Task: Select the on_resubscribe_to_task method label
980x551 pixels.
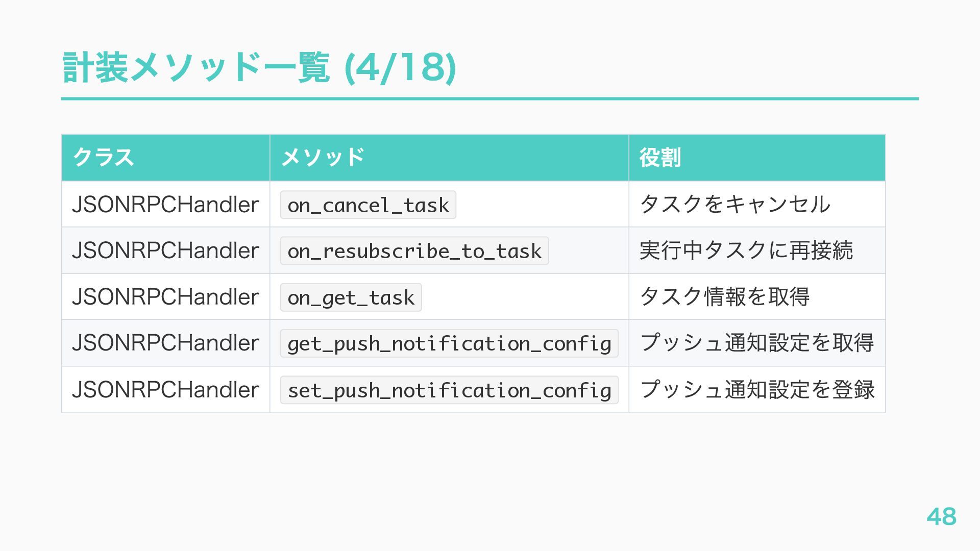Action: click(414, 251)
